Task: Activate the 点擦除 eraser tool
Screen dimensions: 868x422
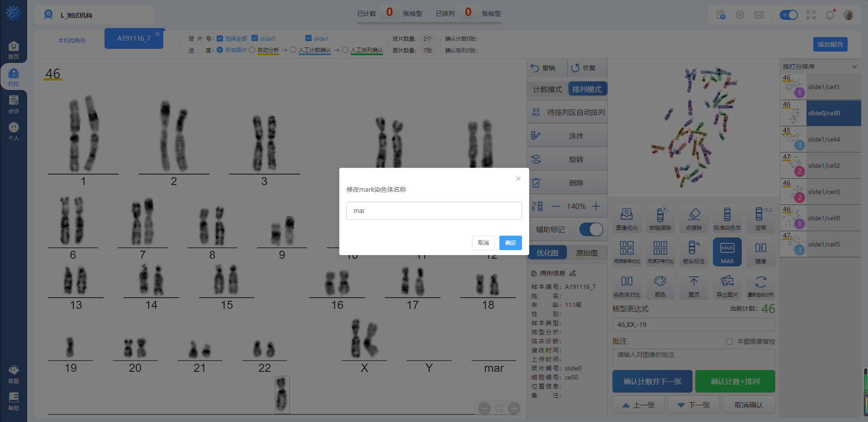Action: 693,218
